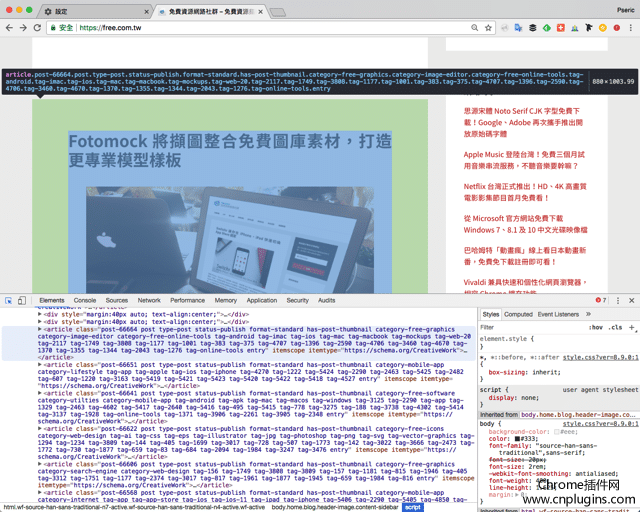Open the Application panel tab

point(262,300)
